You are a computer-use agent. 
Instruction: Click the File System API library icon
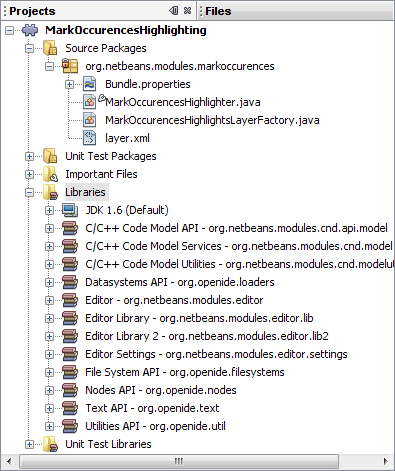[x=70, y=372]
